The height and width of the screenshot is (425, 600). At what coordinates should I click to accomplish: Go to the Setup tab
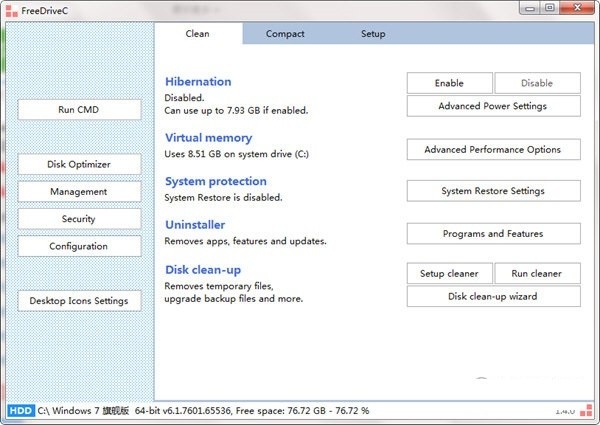coord(372,34)
